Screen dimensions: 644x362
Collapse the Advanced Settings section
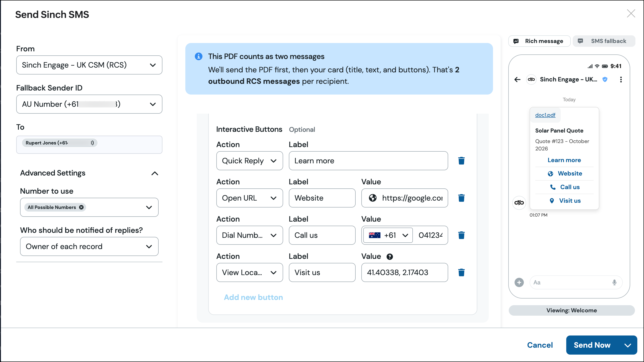[155, 173]
